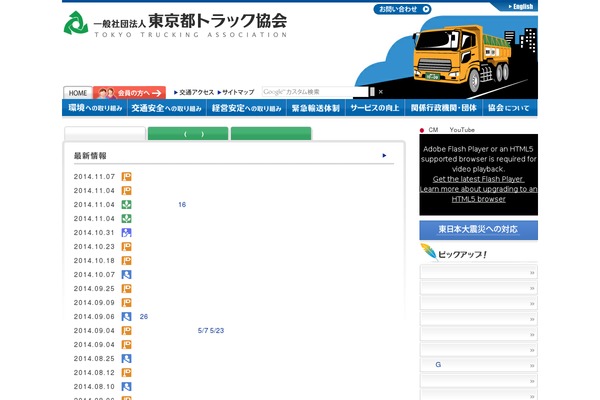600x400 pixels.
Task: Click the gray search submit button
Action: (372, 92)
